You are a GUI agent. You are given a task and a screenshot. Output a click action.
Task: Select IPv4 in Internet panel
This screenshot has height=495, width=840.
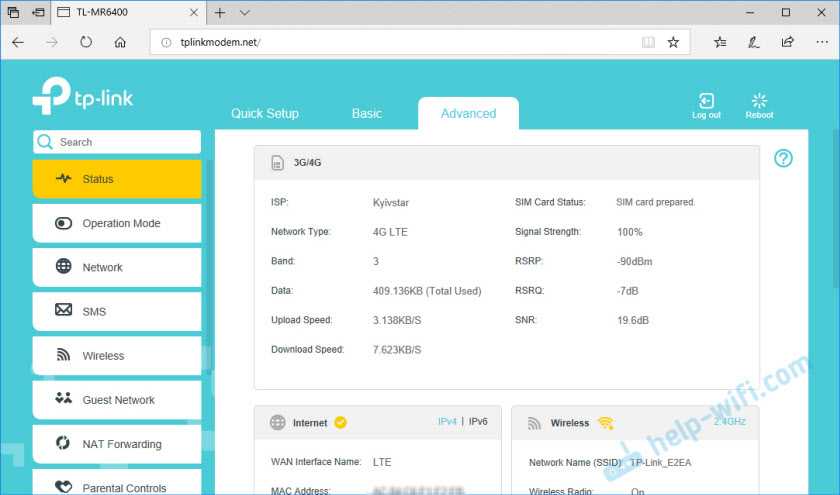pyautogui.click(x=447, y=422)
